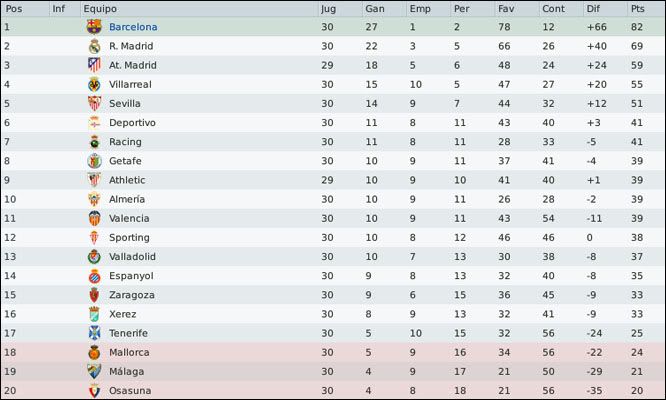Select the Sevilla club badge
This screenshot has height=400, width=666.
[94, 103]
